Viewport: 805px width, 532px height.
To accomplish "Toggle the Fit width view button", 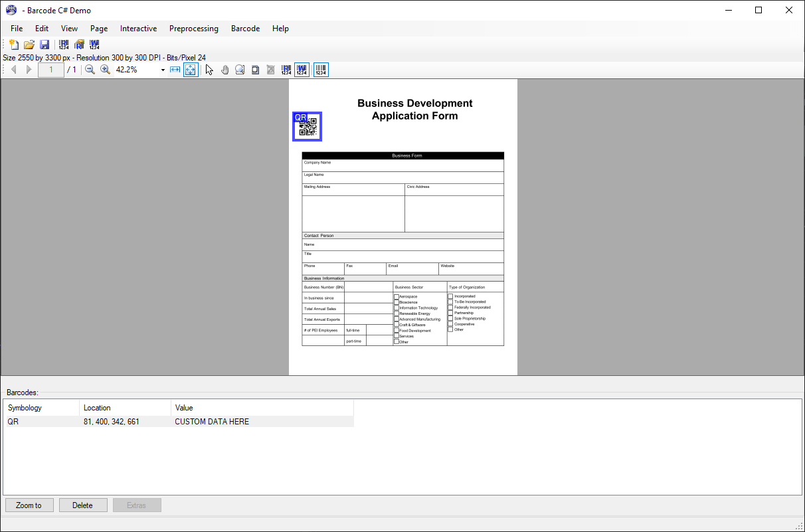I will (x=175, y=70).
